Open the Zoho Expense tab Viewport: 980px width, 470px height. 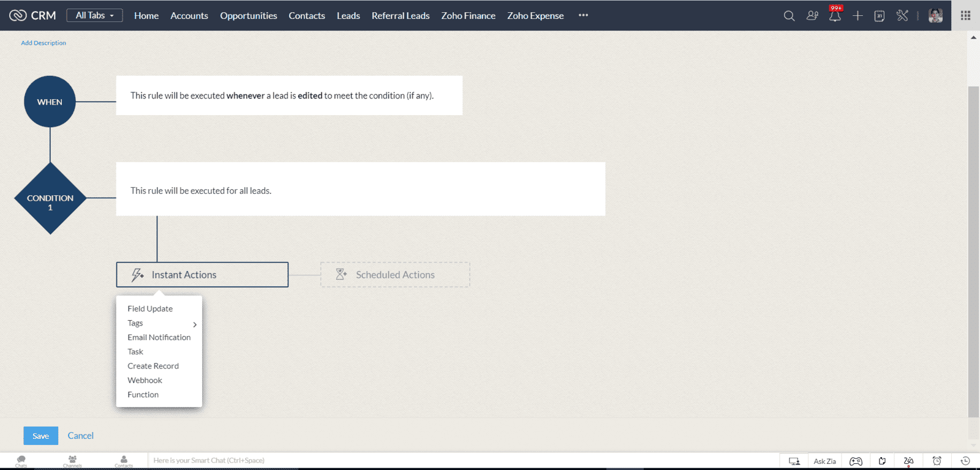pos(535,16)
